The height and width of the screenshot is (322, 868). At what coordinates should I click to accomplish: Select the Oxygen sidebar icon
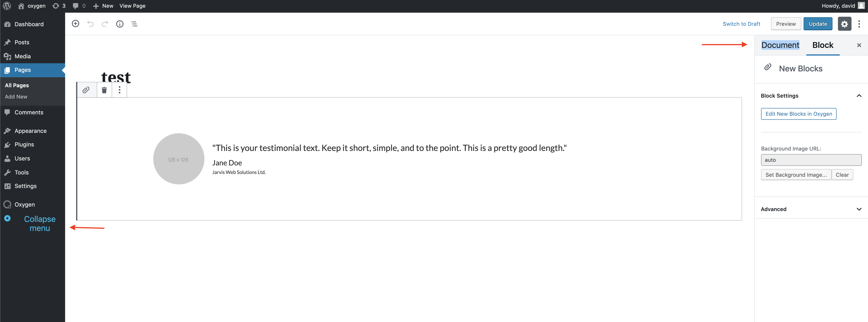7,204
